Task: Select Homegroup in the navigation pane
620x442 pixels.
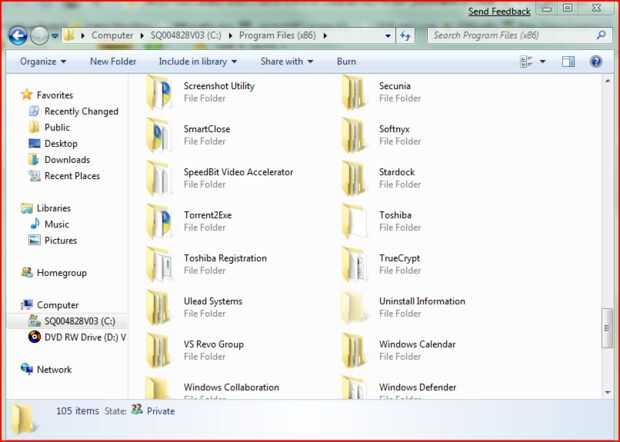Action: click(x=62, y=273)
